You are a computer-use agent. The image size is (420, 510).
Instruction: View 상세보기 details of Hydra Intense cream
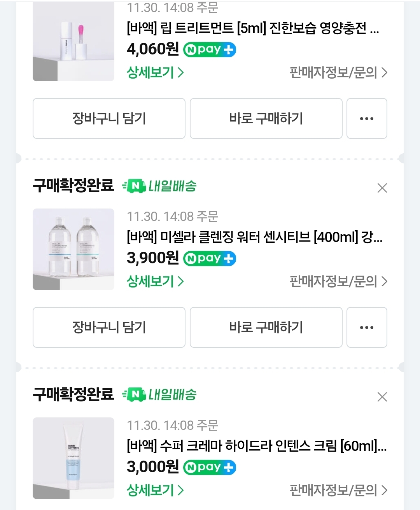pyautogui.click(x=155, y=490)
